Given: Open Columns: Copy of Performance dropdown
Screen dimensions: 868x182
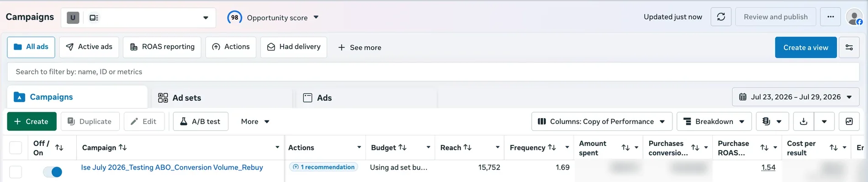Looking at the screenshot, I should click(x=602, y=121).
